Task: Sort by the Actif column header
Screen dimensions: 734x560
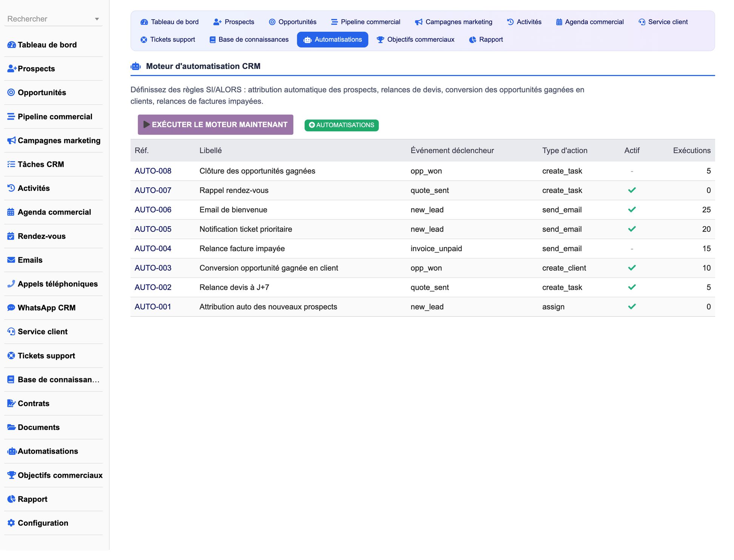Action: pyautogui.click(x=632, y=150)
